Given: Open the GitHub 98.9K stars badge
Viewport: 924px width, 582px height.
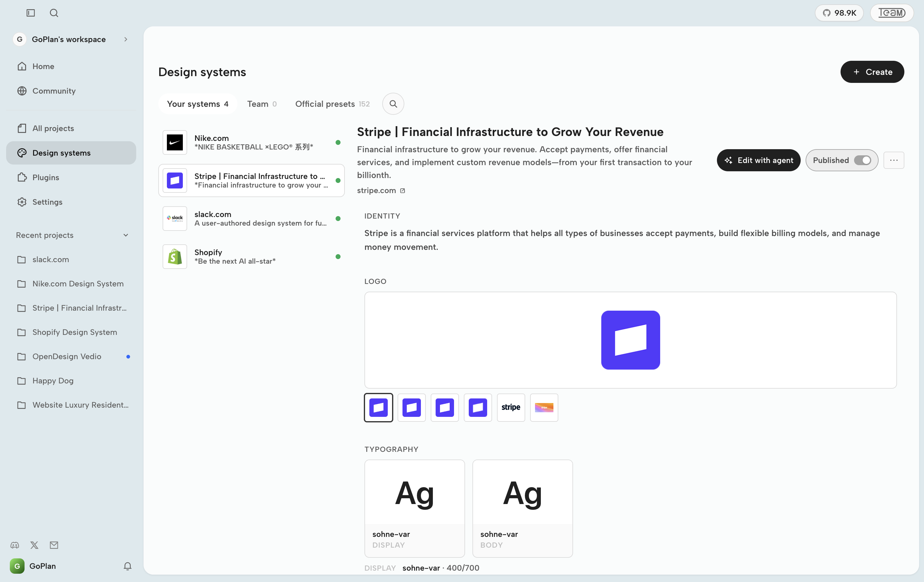Looking at the screenshot, I should [x=839, y=13].
